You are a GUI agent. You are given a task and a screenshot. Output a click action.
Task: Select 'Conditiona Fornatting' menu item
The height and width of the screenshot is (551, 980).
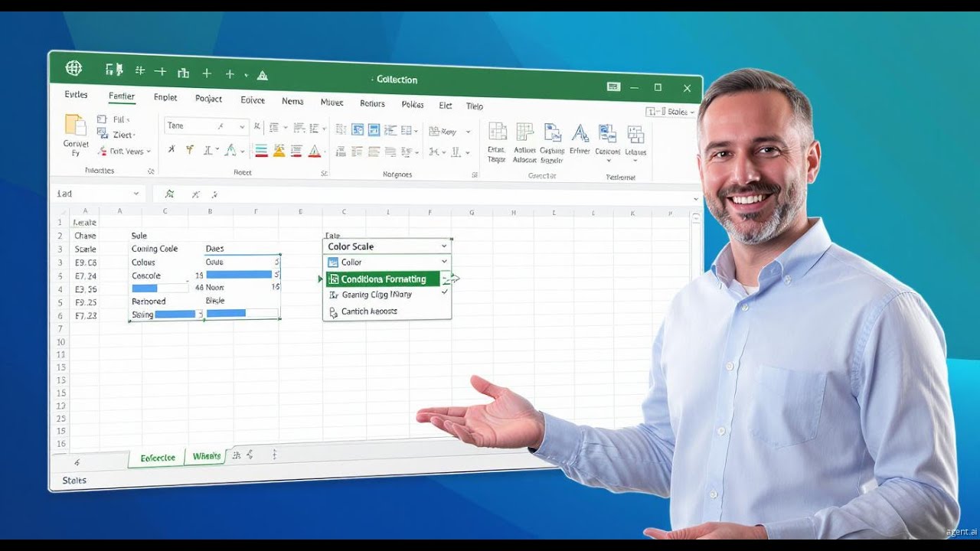(383, 279)
